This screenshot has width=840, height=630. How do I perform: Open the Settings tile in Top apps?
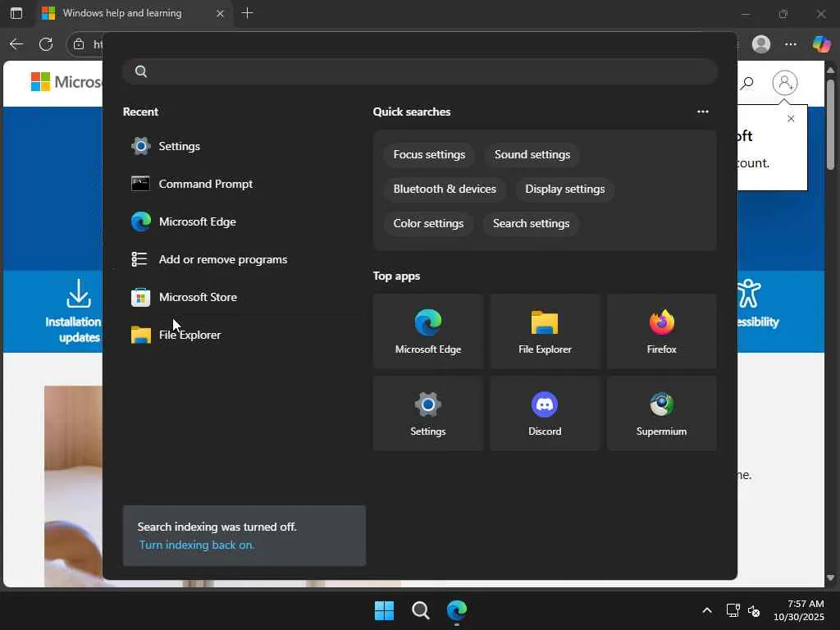428,413
